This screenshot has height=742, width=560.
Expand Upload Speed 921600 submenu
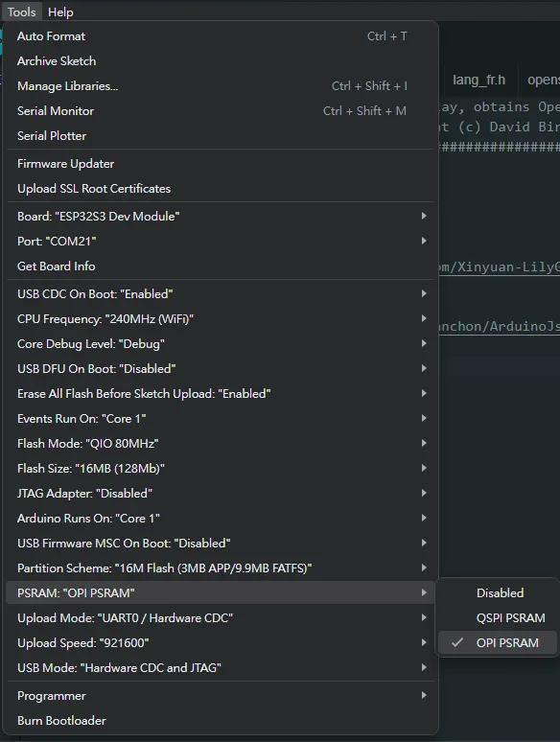tap(221, 642)
